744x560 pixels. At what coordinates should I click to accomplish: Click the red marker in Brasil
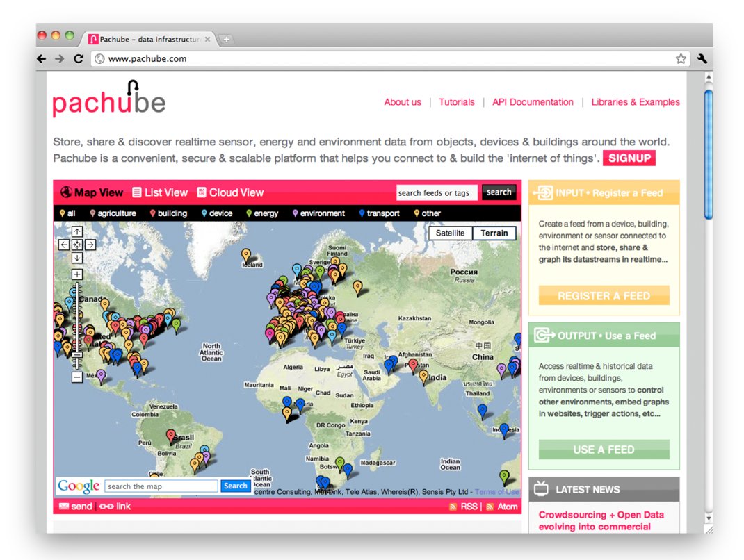171,436
